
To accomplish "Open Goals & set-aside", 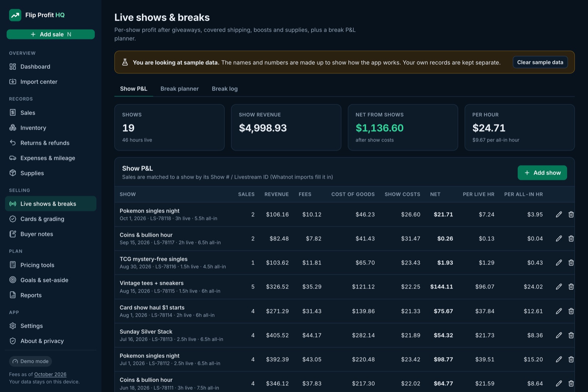I will click(51, 280).
